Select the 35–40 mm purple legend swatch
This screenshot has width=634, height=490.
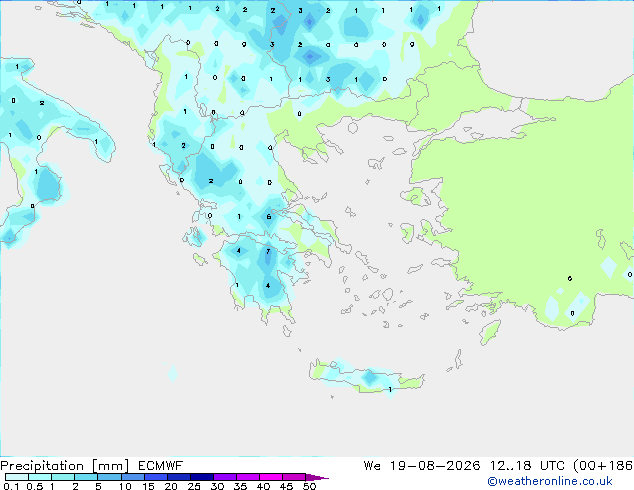tap(248, 477)
